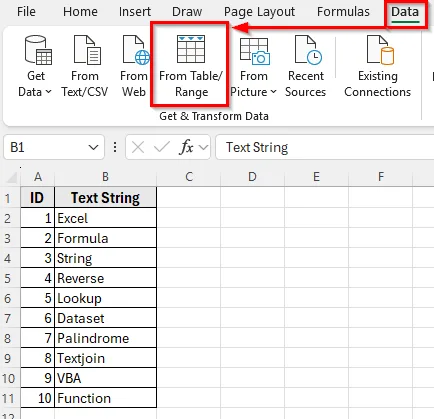Screen dimensions: 434x419
Task: Select the cell containing Lookup
Action: (x=105, y=298)
